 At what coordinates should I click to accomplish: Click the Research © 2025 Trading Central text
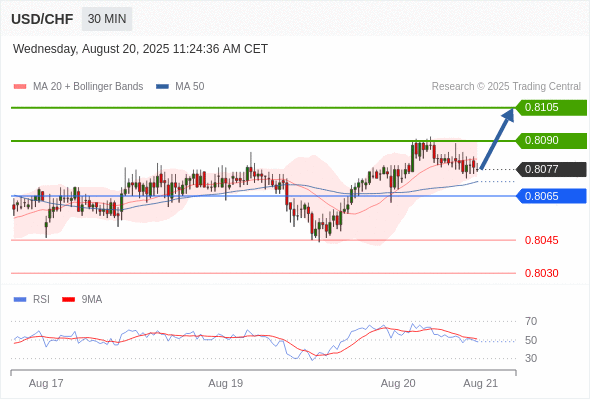tap(506, 87)
